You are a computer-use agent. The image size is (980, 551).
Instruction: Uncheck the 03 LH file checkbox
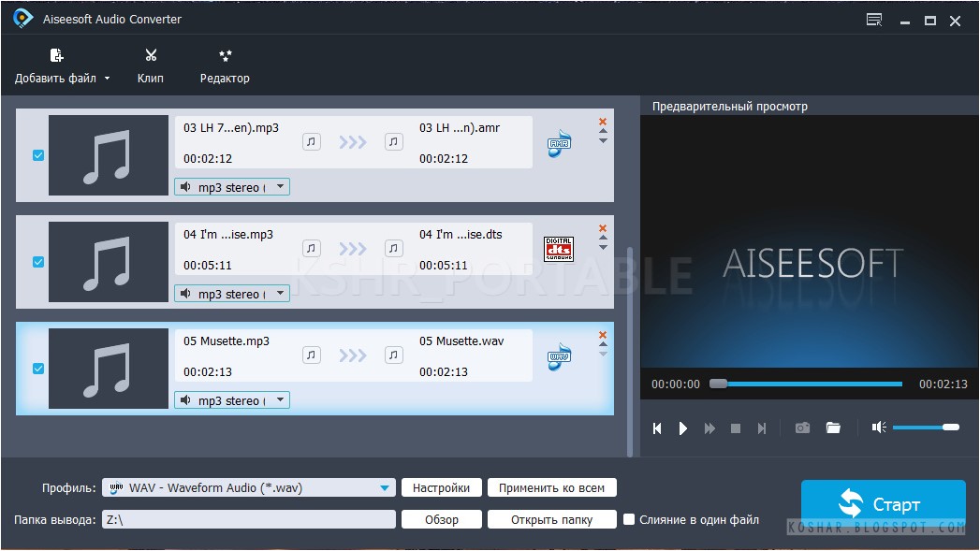38,155
